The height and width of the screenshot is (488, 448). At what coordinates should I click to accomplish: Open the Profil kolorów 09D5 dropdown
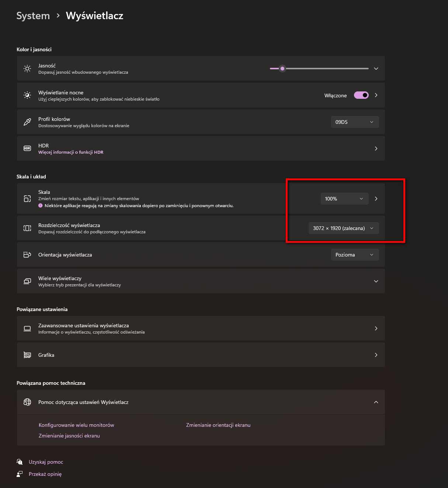[355, 122]
